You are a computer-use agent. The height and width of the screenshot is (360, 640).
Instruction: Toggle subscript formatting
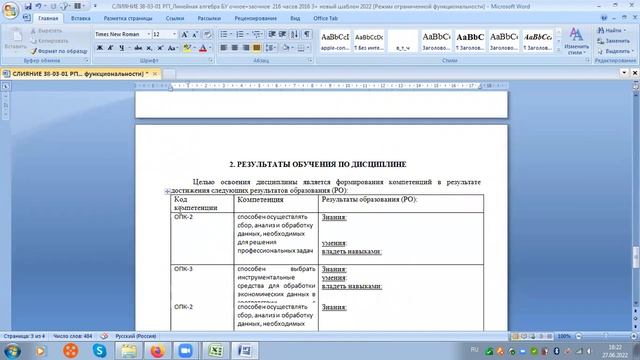149,48
